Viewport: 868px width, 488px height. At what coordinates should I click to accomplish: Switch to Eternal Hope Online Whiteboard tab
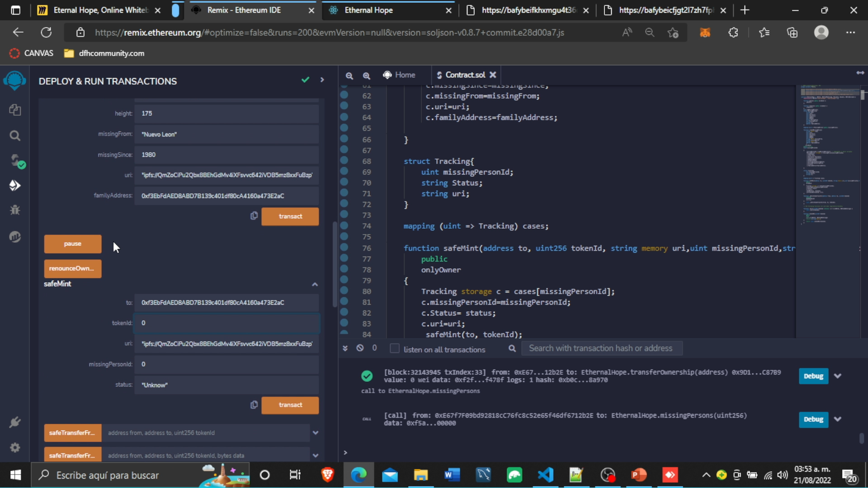click(99, 10)
